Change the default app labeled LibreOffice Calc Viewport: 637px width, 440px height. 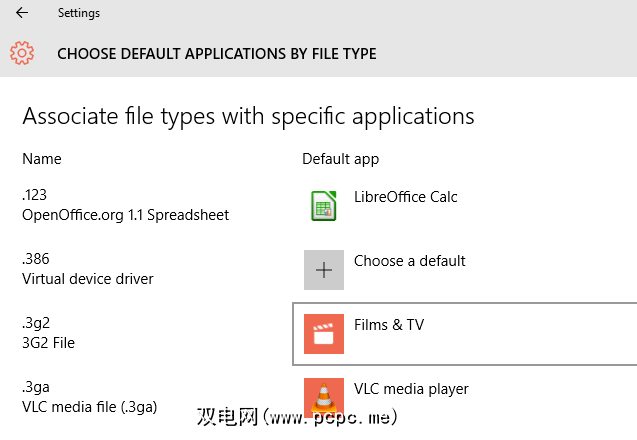[405, 197]
